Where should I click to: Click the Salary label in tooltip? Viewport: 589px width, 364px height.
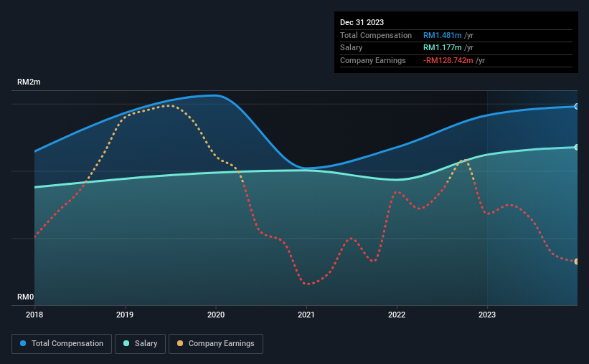coord(352,48)
